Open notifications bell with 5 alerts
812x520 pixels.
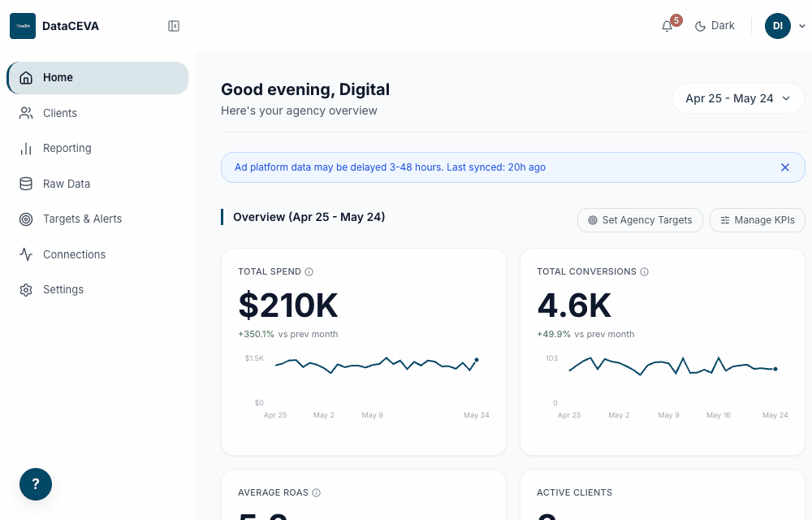[x=667, y=26]
